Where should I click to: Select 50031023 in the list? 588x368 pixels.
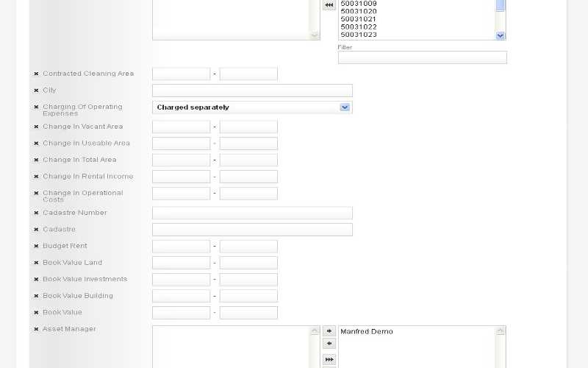359,35
